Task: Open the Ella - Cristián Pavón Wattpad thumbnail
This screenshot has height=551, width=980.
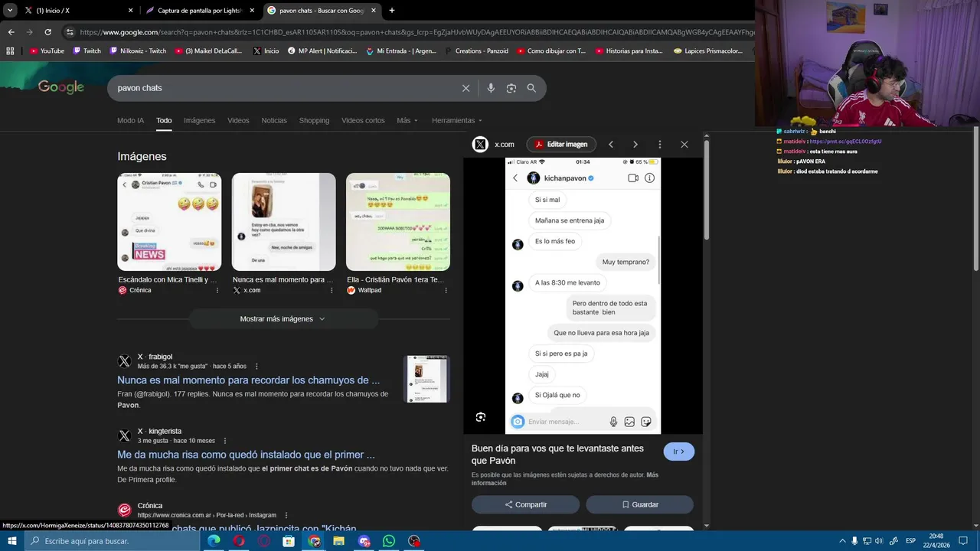Action: tap(398, 222)
